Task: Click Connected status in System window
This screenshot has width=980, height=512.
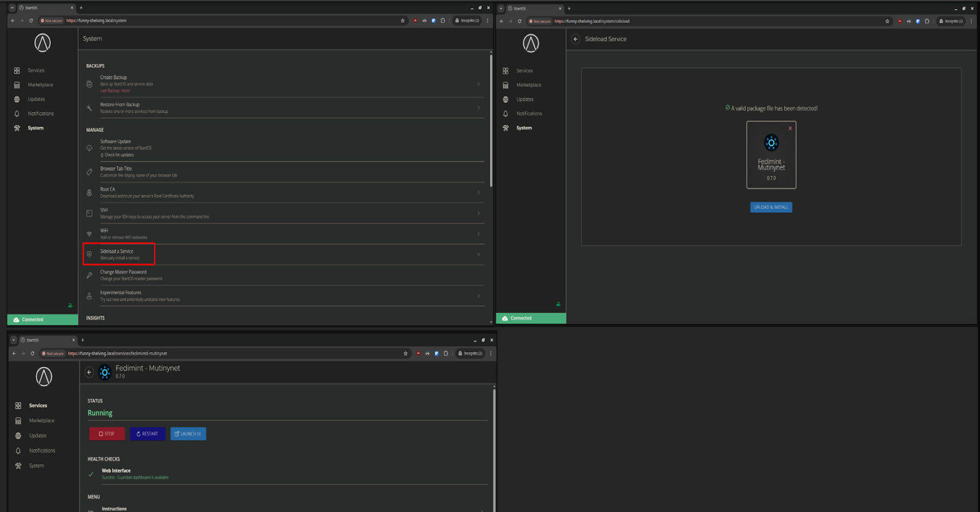Action: click(43, 319)
